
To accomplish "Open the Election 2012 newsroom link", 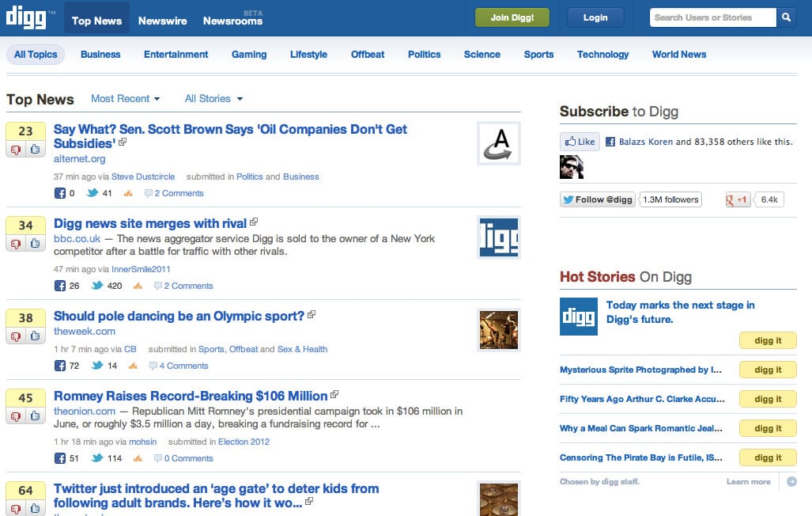I will click(x=244, y=442).
